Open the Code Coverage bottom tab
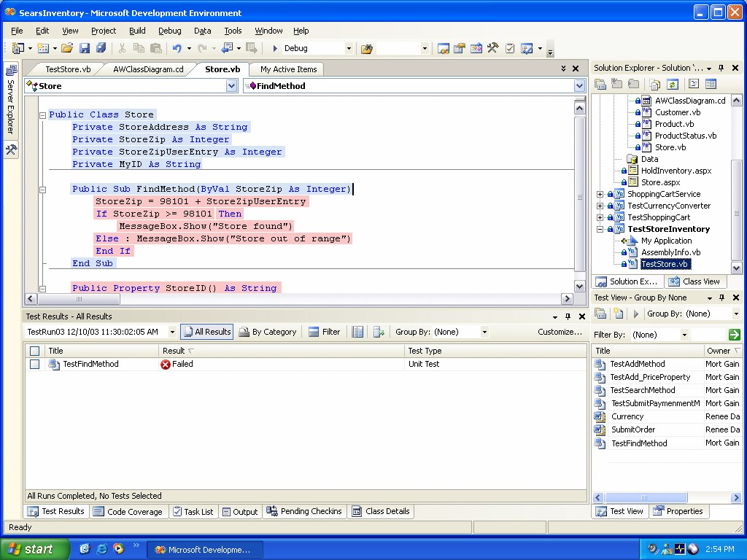The image size is (747, 560). (x=128, y=512)
